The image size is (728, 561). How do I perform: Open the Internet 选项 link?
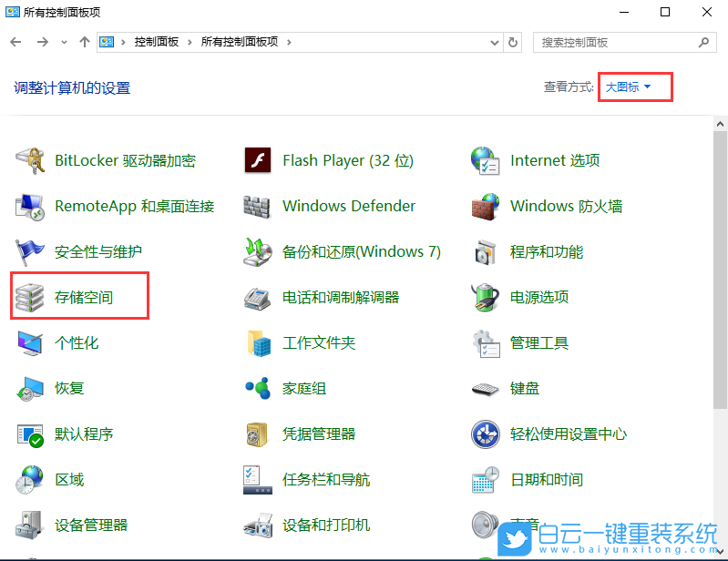point(554,161)
